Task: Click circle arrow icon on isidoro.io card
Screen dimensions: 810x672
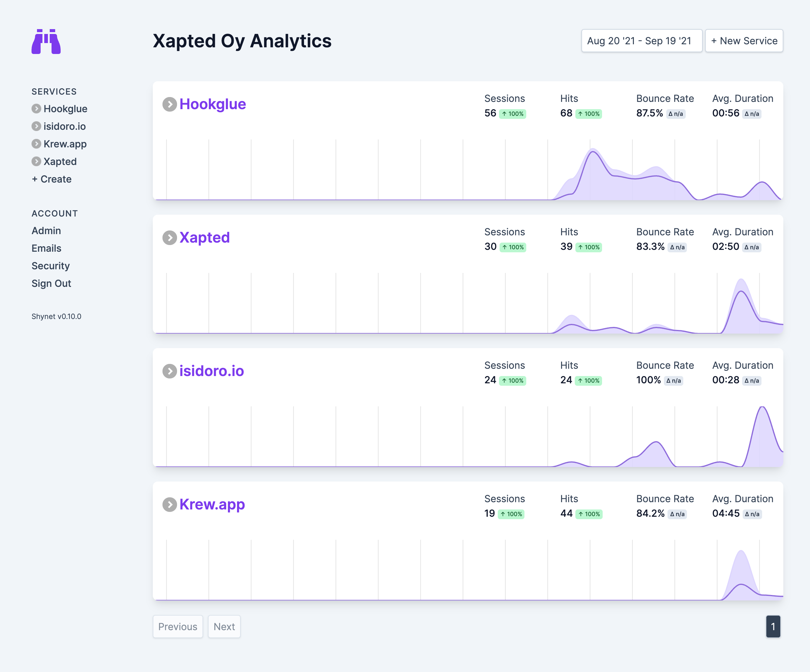Action: pos(169,371)
